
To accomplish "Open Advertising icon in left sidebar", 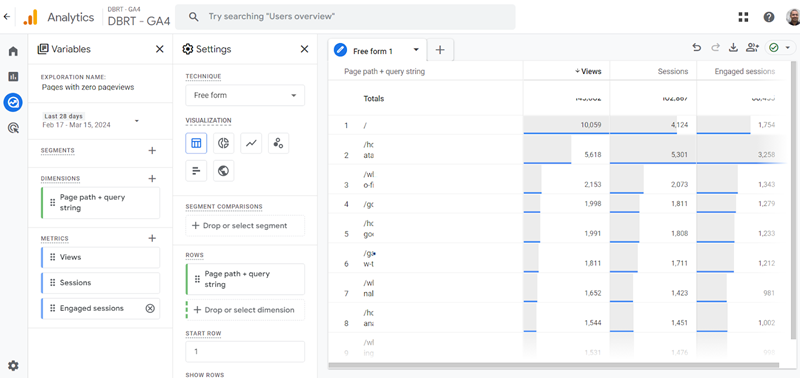I will coord(13,128).
